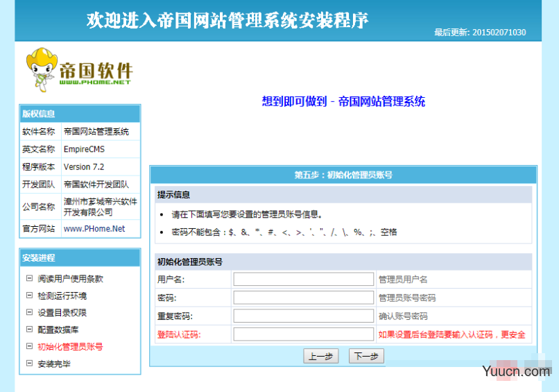Click the red 如果设置后台登陆要输入认证码 hint
Screen dimensions: 559x392
click(452, 334)
